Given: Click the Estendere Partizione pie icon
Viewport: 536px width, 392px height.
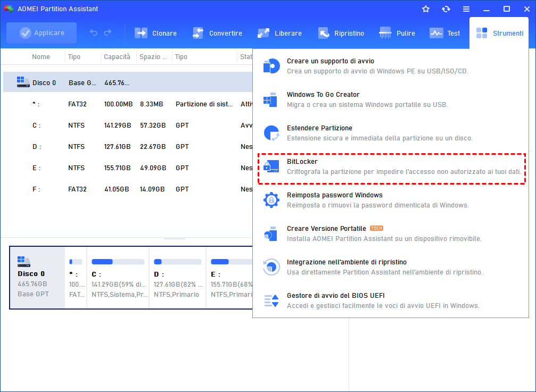Looking at the screenshot, I should [271, 133].
